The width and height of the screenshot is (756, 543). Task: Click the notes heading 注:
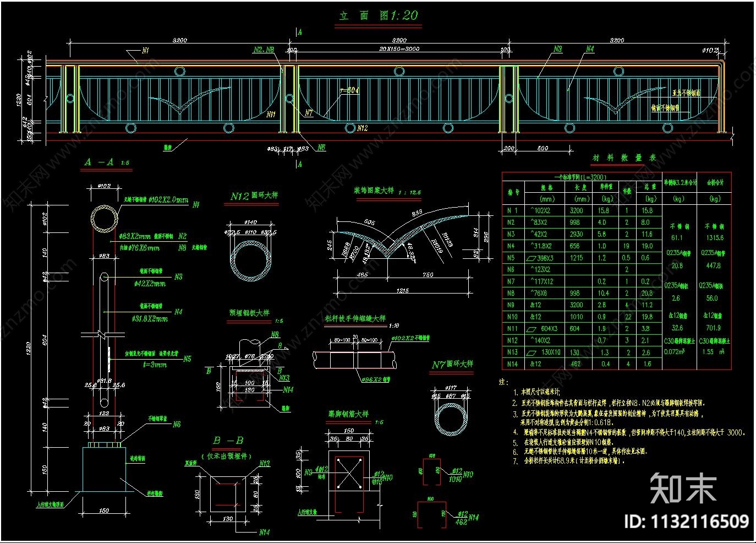click(503, 382)
